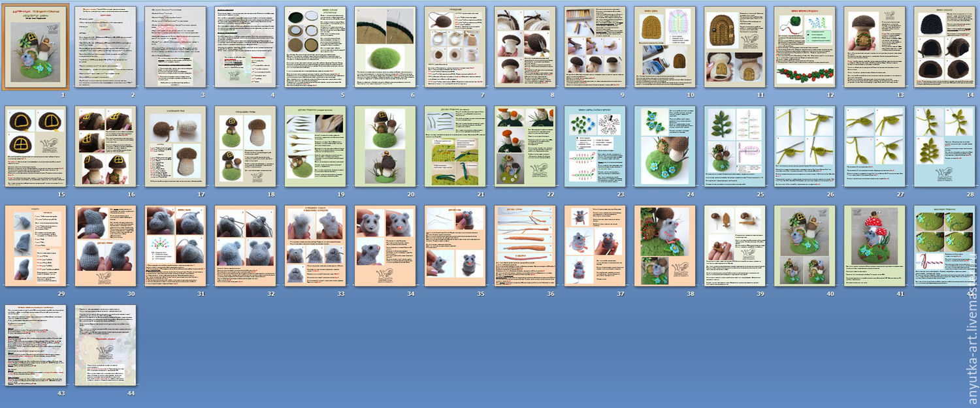This screenshot has width=980, height=408.
Task: Open page 36 with tail wire steps
Action: point(525,246)
